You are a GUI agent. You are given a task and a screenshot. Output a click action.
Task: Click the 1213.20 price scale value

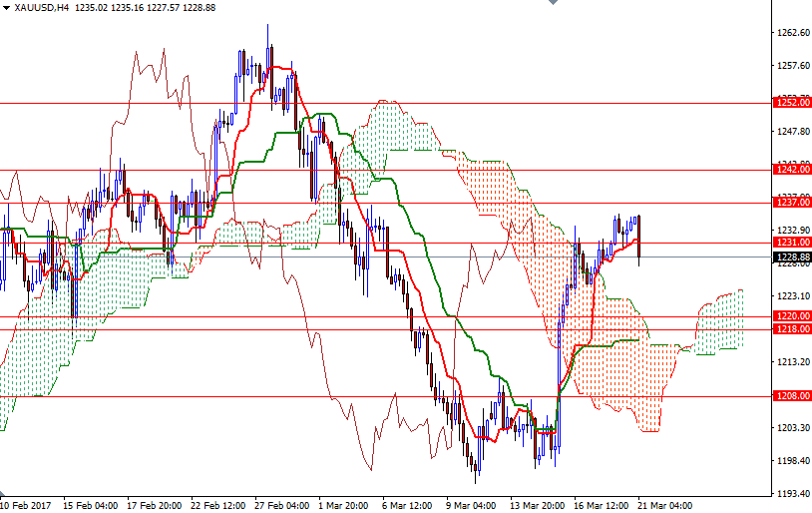pyautogui.click(x=793, y=361)
